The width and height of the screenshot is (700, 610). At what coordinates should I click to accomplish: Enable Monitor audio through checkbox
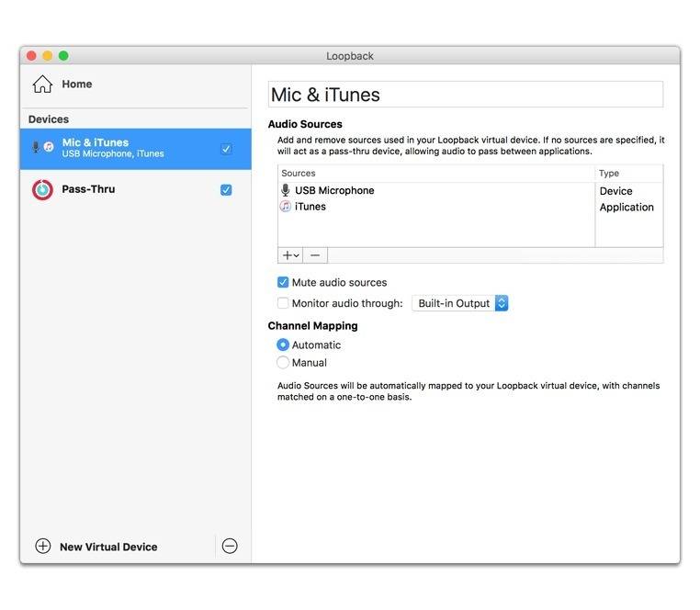click(x=283, y=303)
